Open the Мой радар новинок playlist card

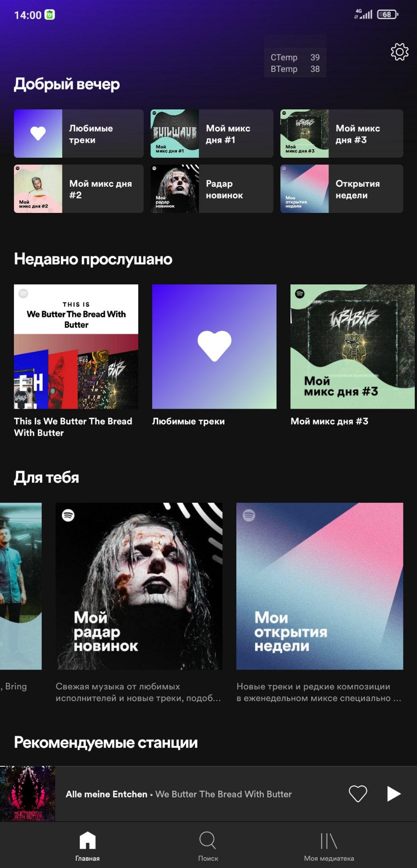pos(139,586)
